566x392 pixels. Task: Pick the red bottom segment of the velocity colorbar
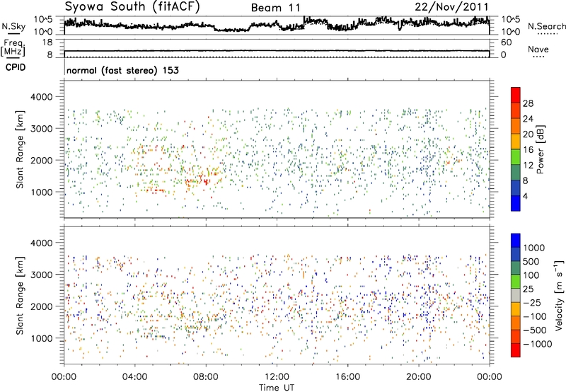[x=516, y=350]
